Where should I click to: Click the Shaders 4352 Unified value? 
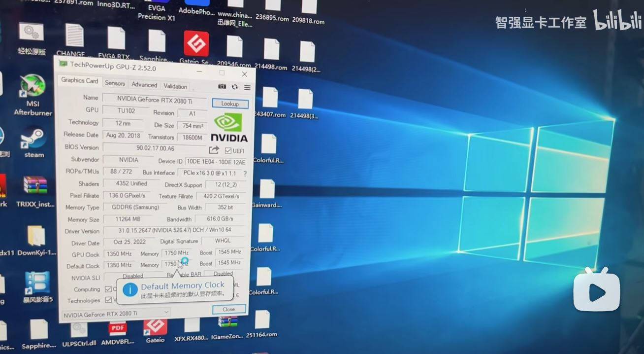[131, 183]
